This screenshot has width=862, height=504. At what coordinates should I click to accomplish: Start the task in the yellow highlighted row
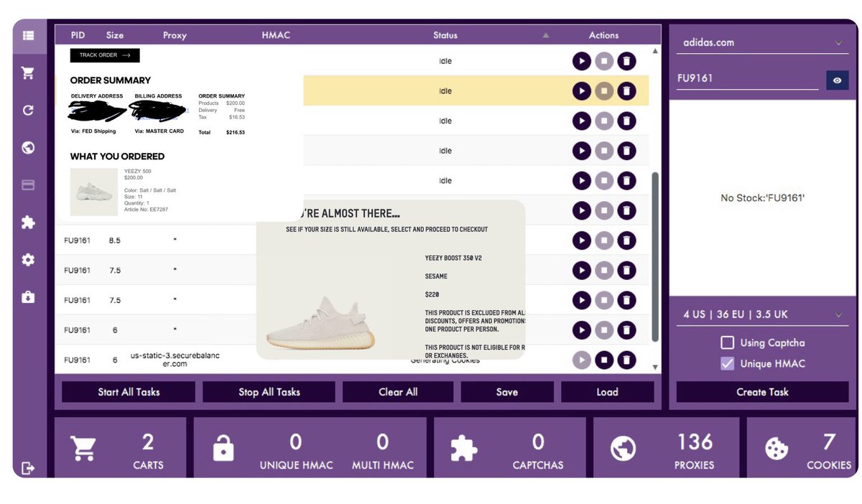tap(581, 91)
